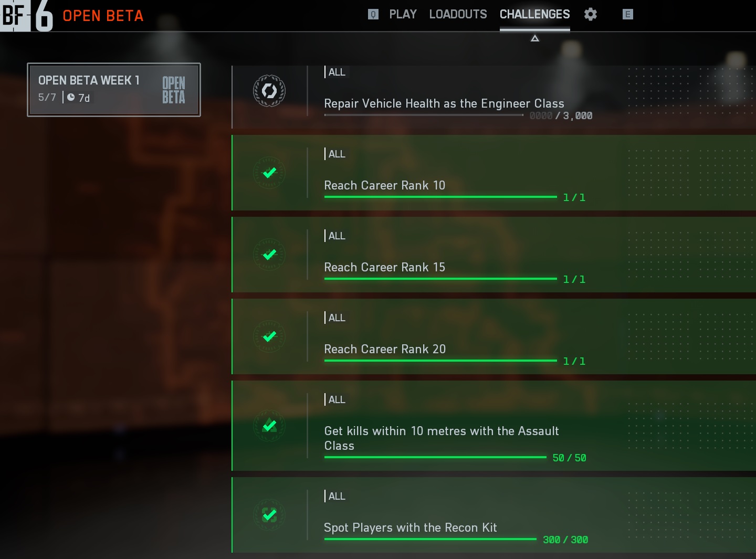This screenshot has width=756, height=559.
Task: Click the BF6 logo in the corner
Action: tap(27, 16)
